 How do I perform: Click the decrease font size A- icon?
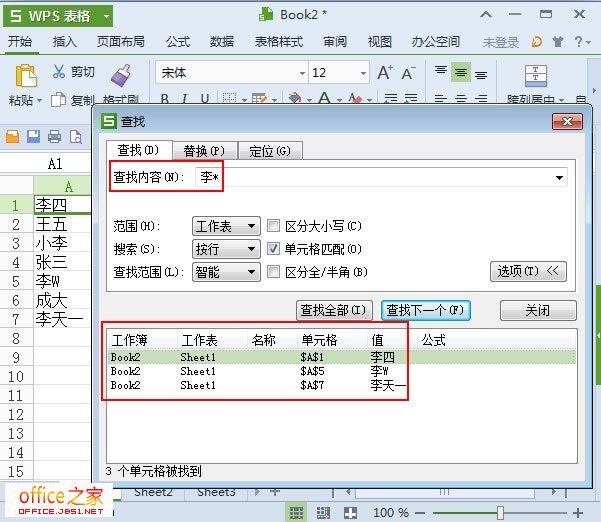408,73
